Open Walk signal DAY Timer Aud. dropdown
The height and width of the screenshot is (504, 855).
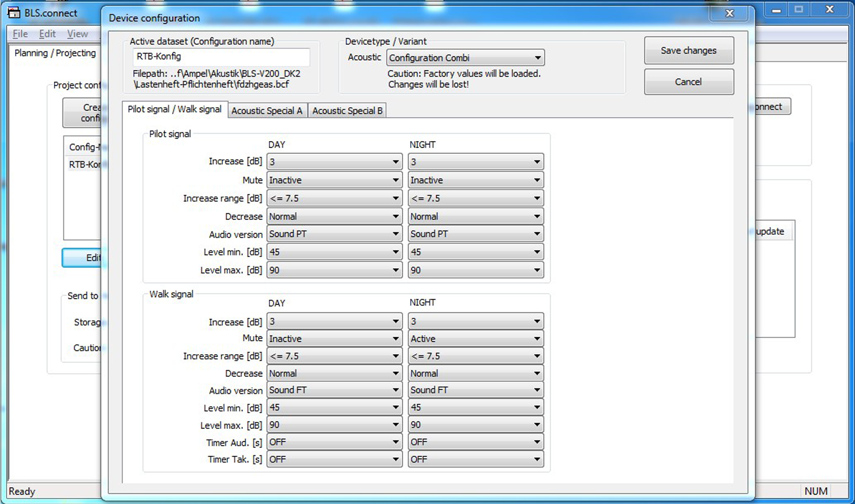click(x=334, y=442)
